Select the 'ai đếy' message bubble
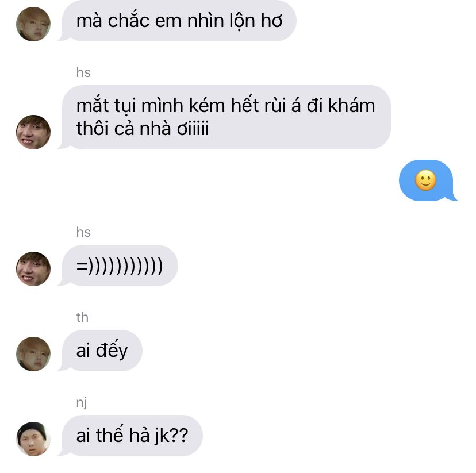The image size is (476, 473). (x=100, y=351)
